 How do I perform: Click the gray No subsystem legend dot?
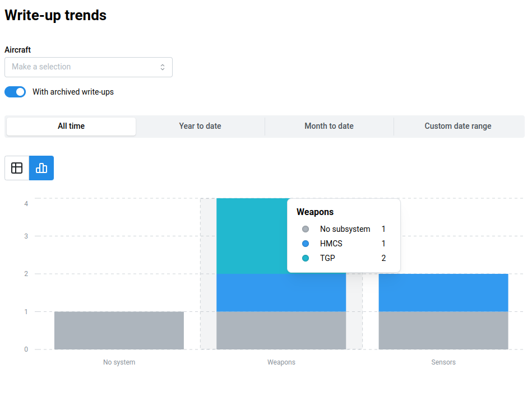(x=306, y=229)
